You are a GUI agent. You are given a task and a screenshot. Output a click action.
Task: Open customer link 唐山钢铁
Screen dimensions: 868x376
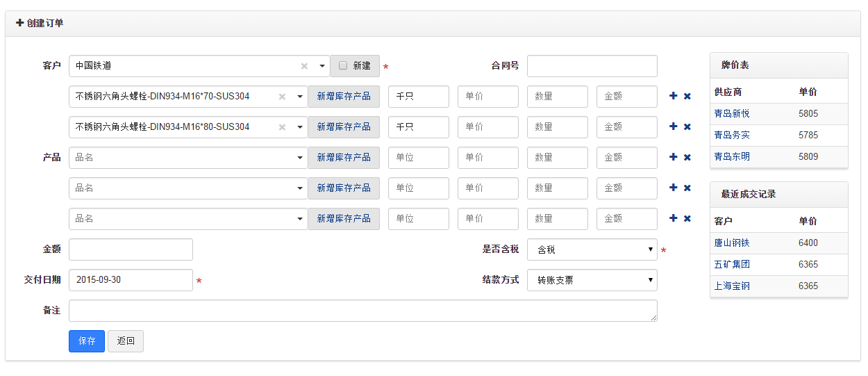tap(732, 243)
